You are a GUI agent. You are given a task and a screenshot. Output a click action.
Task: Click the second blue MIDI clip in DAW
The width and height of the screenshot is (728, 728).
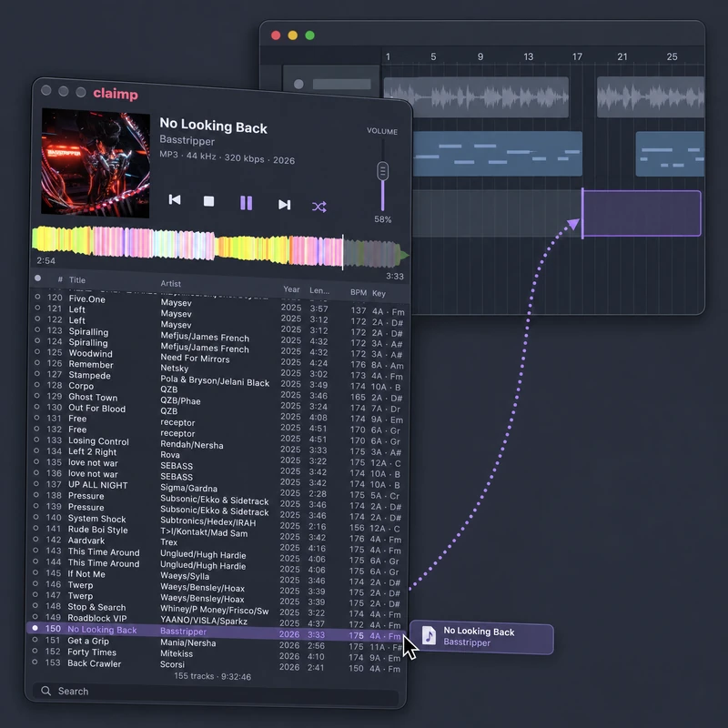(670, 154)
